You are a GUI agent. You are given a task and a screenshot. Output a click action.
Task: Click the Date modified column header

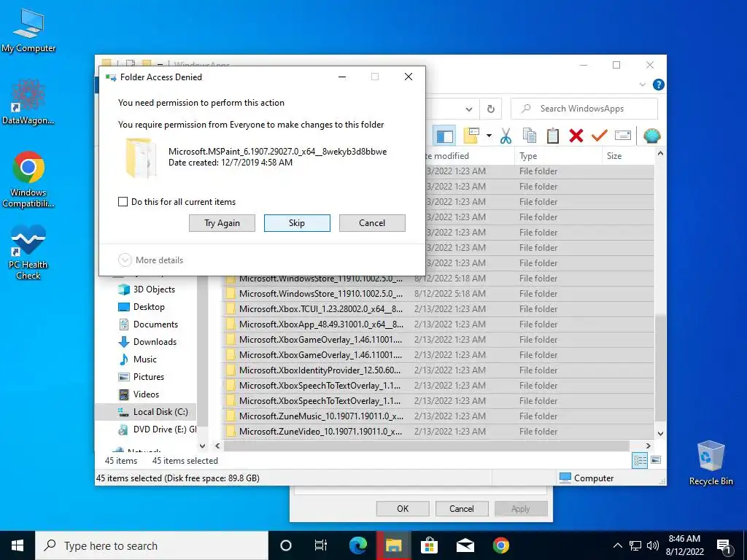469,156
